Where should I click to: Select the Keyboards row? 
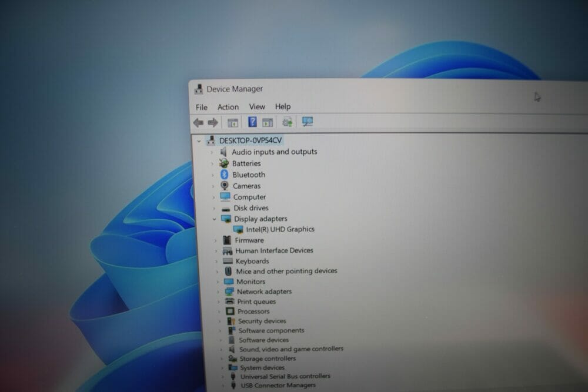pyautogui.click(x=252, y=261)
